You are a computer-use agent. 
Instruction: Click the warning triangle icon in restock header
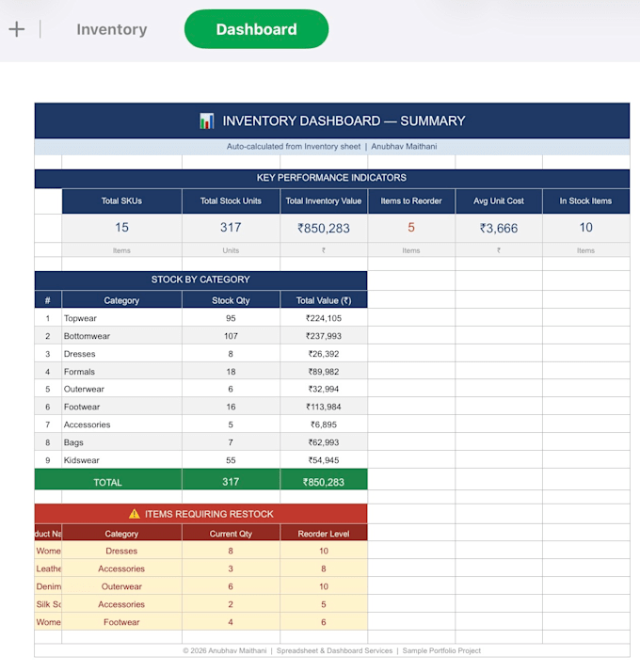(x=135, y=514)
